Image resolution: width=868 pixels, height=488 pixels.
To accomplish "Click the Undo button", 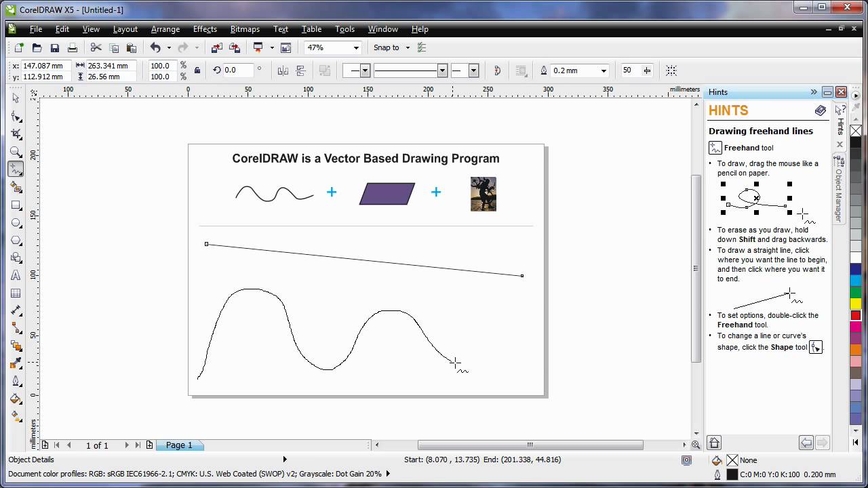I will (156, 47).
